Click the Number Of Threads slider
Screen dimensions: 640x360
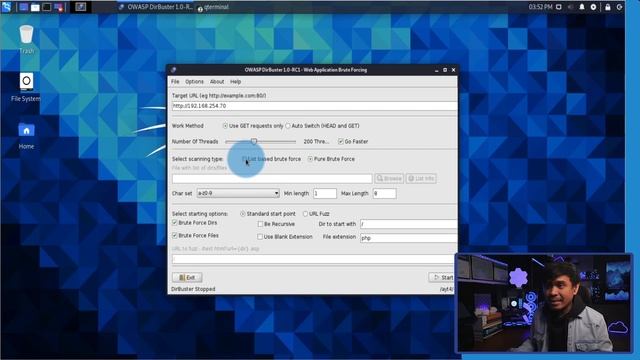(x=260, y=142)
